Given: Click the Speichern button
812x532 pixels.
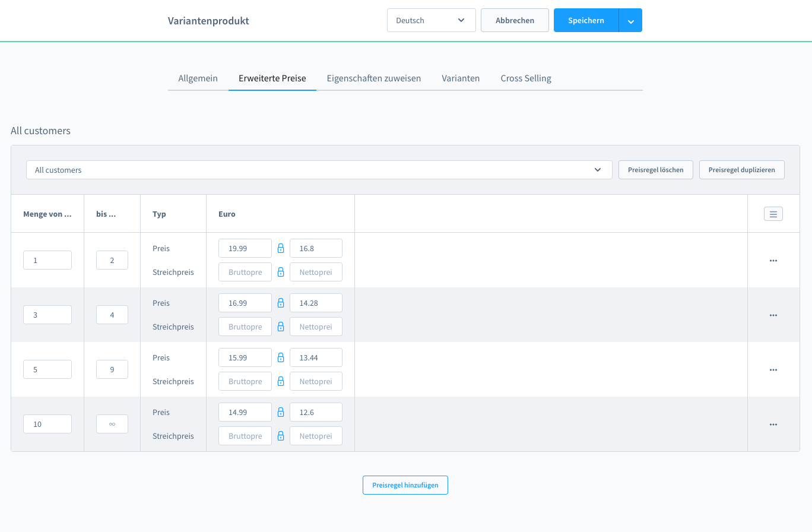Looking at the screenshot, I should click(586, 20).
